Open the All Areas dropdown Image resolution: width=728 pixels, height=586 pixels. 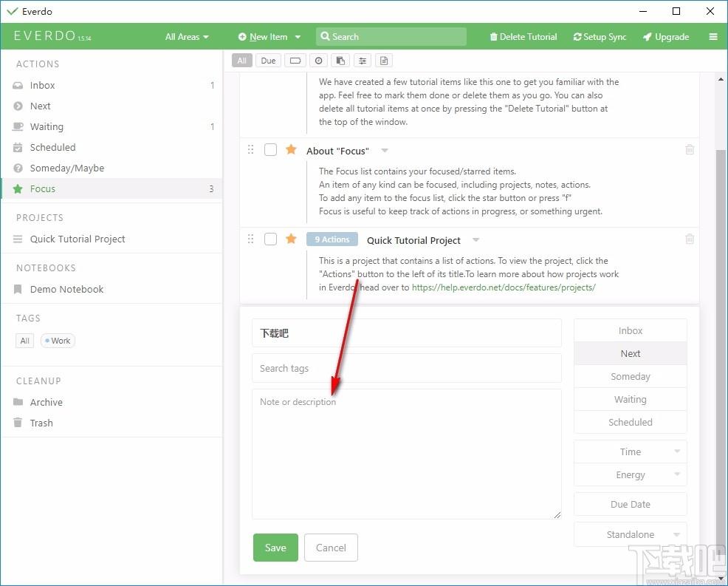[187, 37]
